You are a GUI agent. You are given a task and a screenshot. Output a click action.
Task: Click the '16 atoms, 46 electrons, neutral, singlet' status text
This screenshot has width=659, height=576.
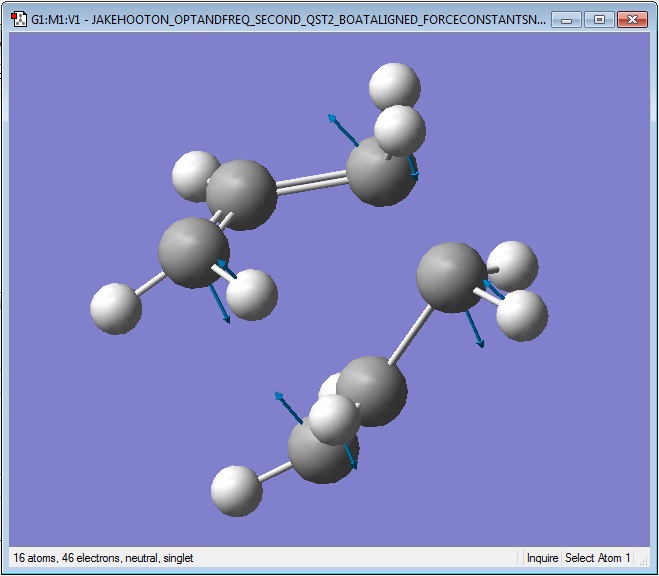coord(103,558)
